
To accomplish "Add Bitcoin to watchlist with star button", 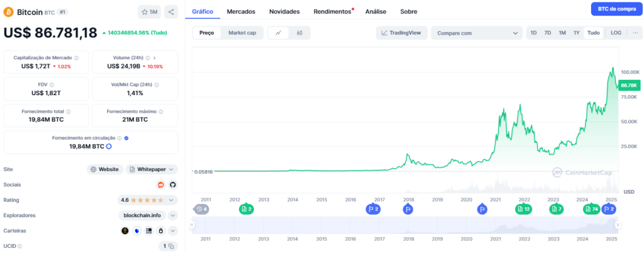I will [x=149, y=11].
